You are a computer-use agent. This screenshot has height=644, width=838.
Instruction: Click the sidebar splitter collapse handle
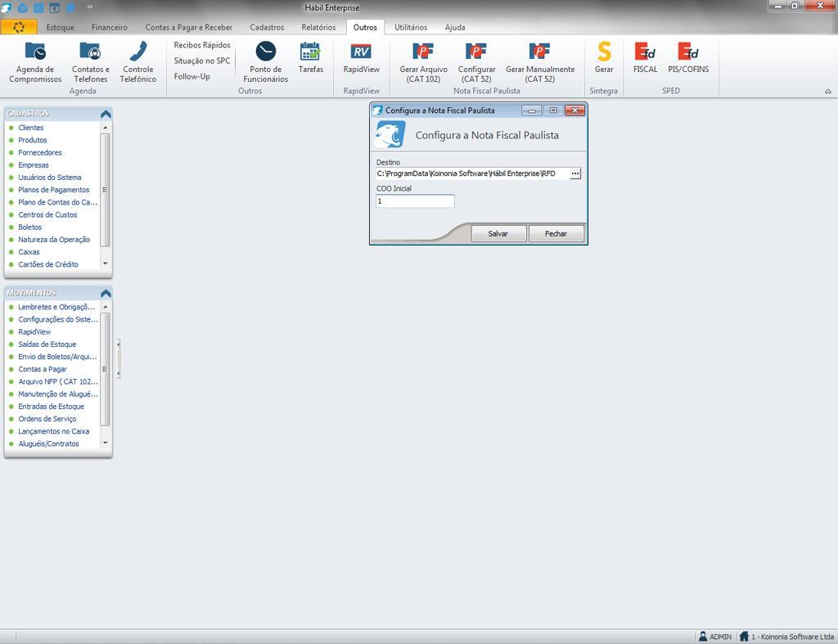[118, 358]
